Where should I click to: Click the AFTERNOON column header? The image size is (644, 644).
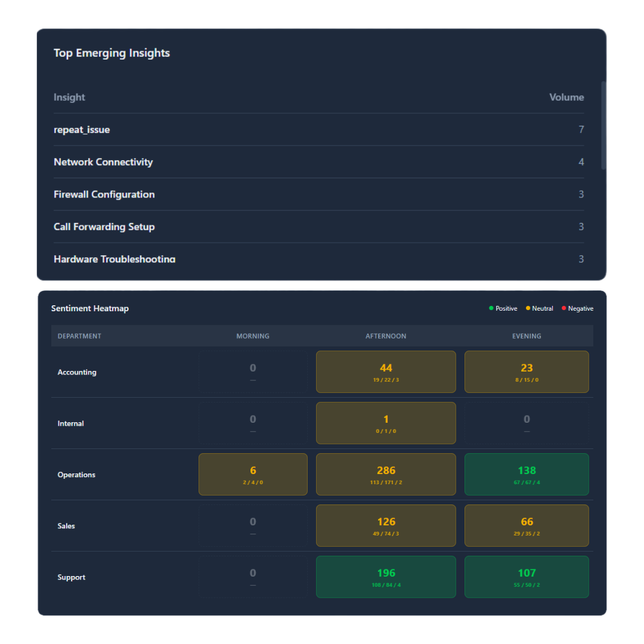pos(386,336)
